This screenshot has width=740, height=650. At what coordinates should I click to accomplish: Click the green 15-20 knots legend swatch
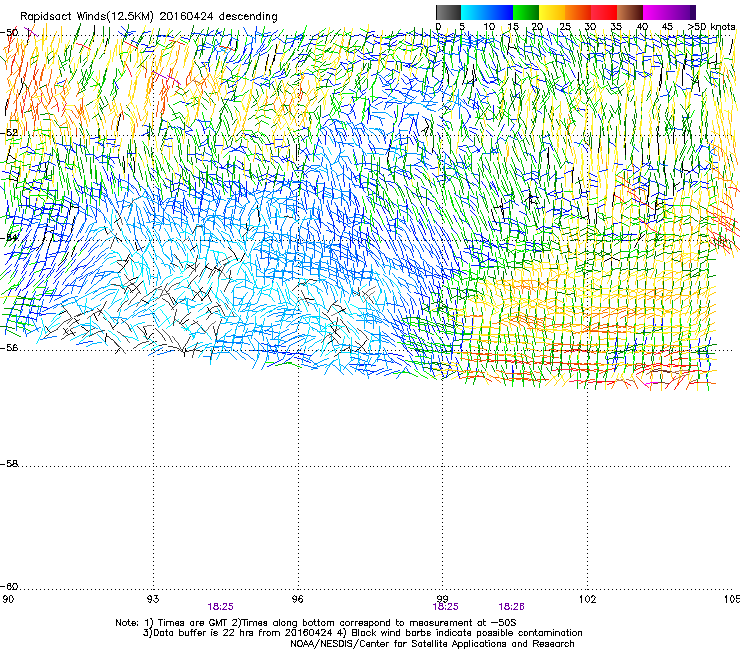[x=526, y=12]
